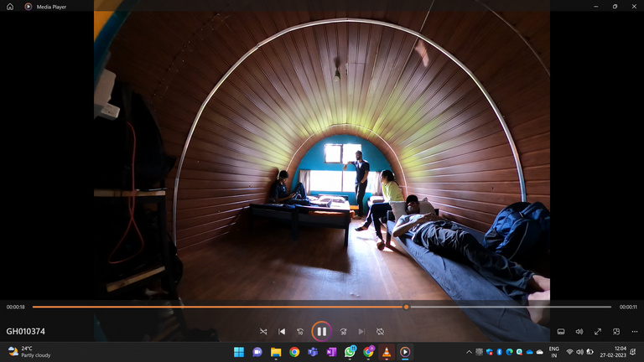
Task: Click the video title GH010374
Action: coord(25,331)
